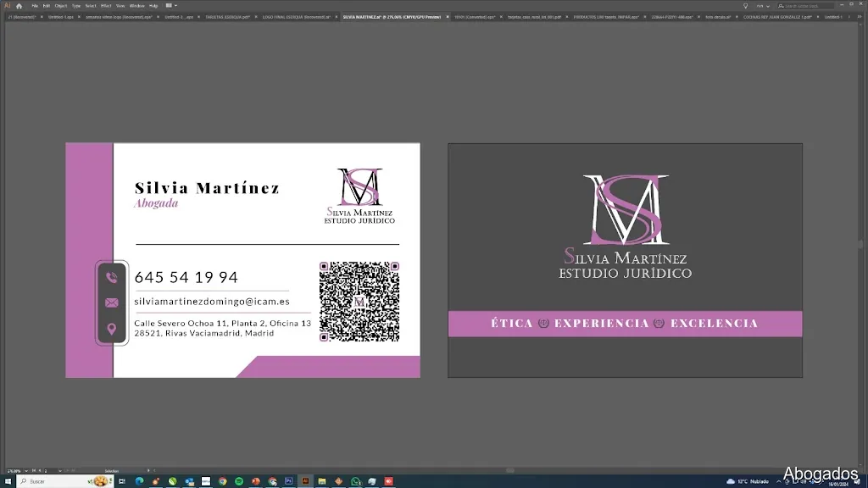Open Google Chrome from the taskbar
This screenshot has width=868, height=488.
tap(222, 481)
